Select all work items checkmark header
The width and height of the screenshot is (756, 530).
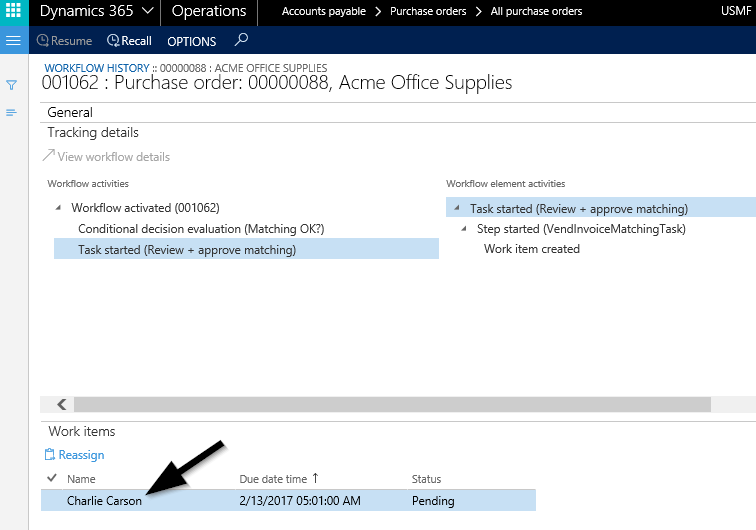[x=52, y=479]
